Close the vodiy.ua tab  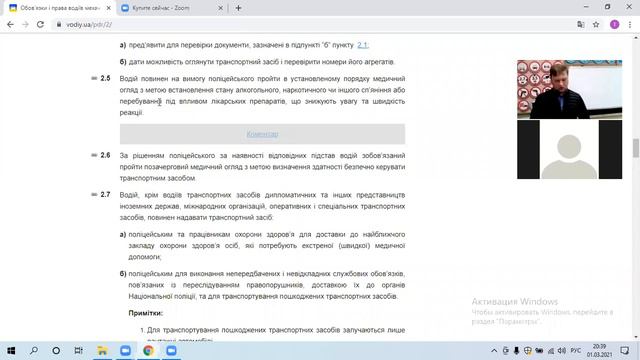point(109,8)
